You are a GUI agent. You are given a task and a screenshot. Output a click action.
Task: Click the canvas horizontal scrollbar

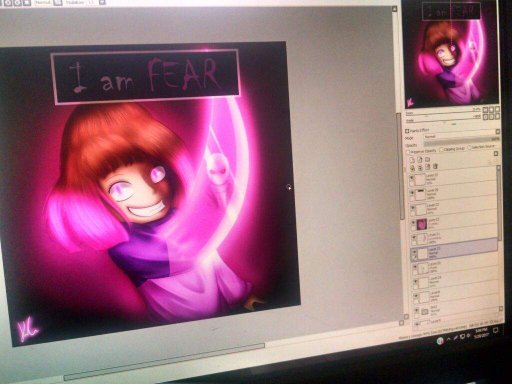[165, 362]
